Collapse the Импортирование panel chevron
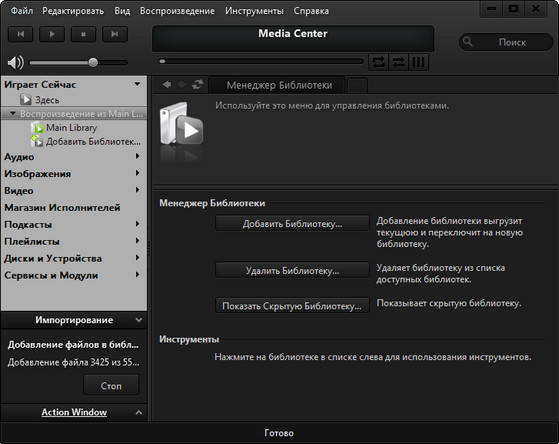This screenshot has height=444, width=559. tap(139, 320)
